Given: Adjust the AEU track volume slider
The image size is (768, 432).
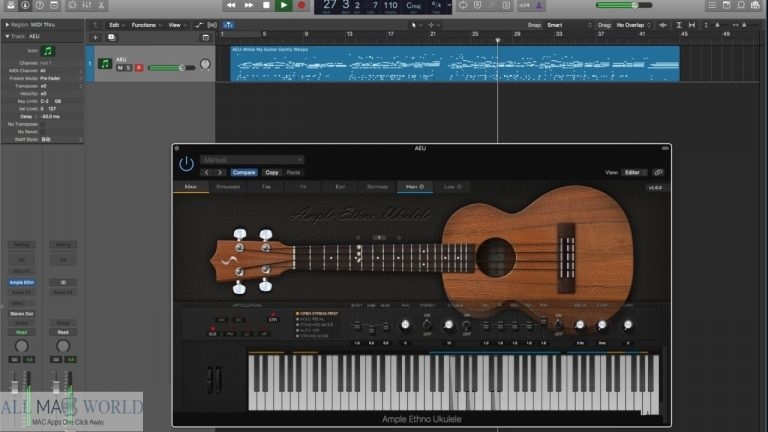Looking at the screenshot, I should (x=171, y=68).
